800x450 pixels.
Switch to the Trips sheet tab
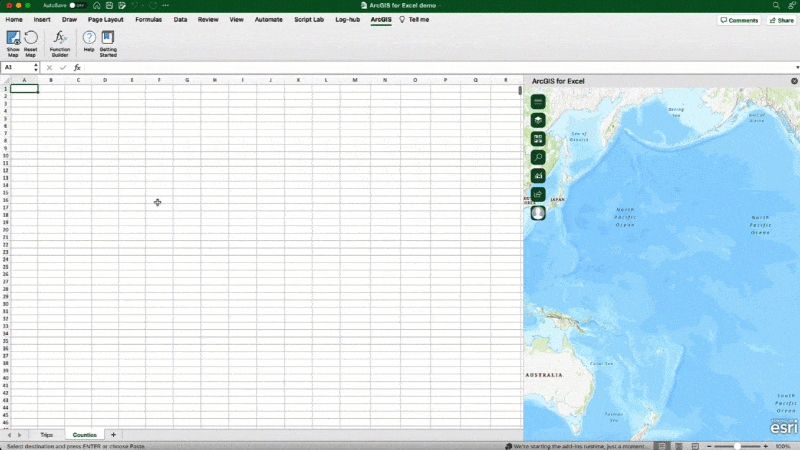coord(46,435)
